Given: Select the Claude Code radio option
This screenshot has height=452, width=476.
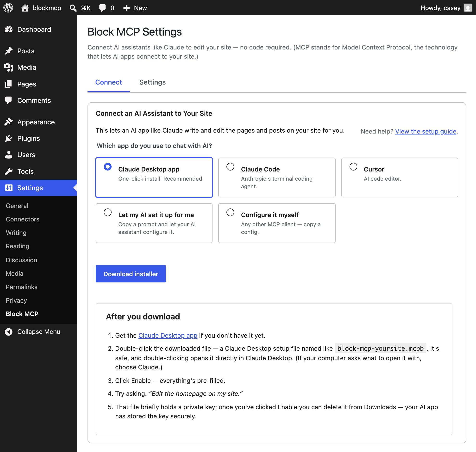Looking at the screenshot, I should 230,167.
